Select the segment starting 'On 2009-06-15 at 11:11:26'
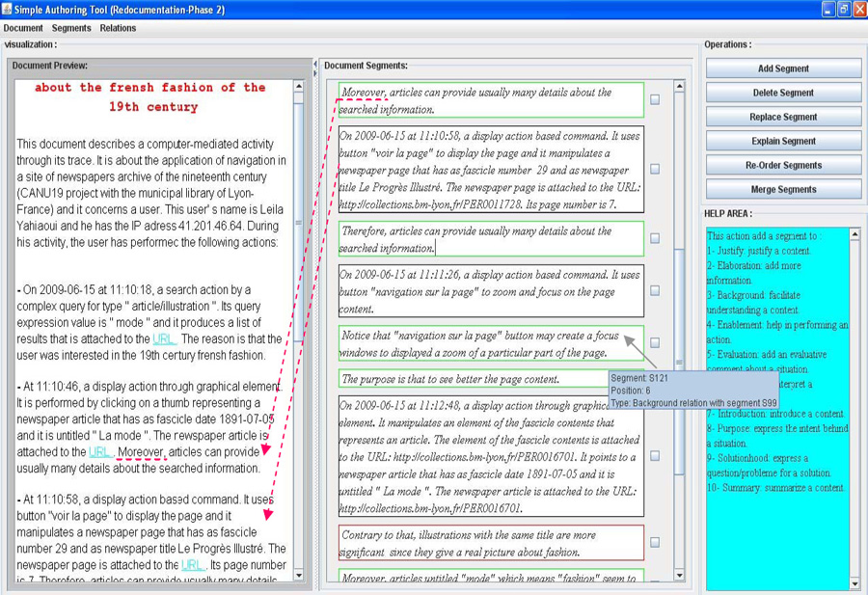868x595 pixels. pos(491,291)
